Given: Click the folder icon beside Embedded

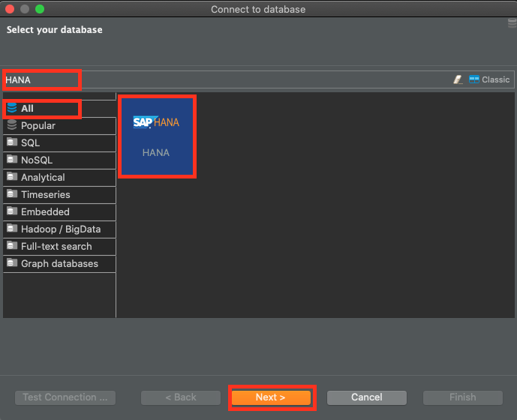Looking at the screenshot, I should [12, 211].
